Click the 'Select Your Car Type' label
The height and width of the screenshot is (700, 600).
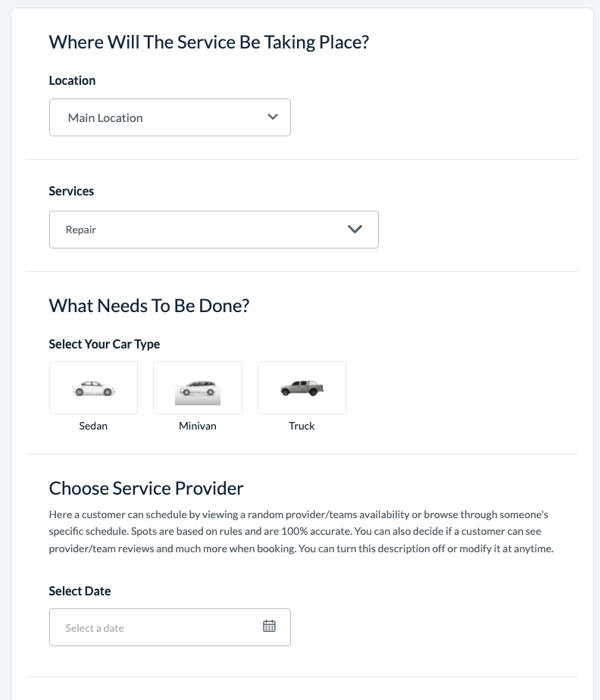(105, 344)
